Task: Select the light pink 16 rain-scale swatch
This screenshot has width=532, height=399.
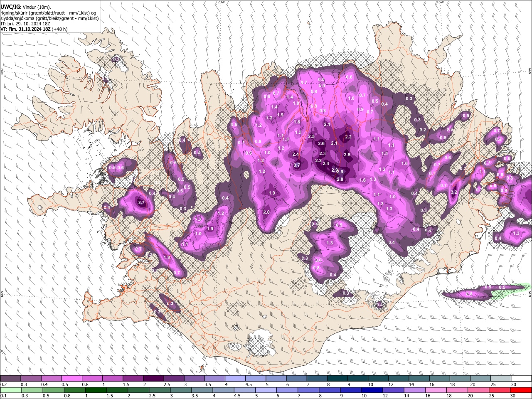Action: click(x=436, y=390)
